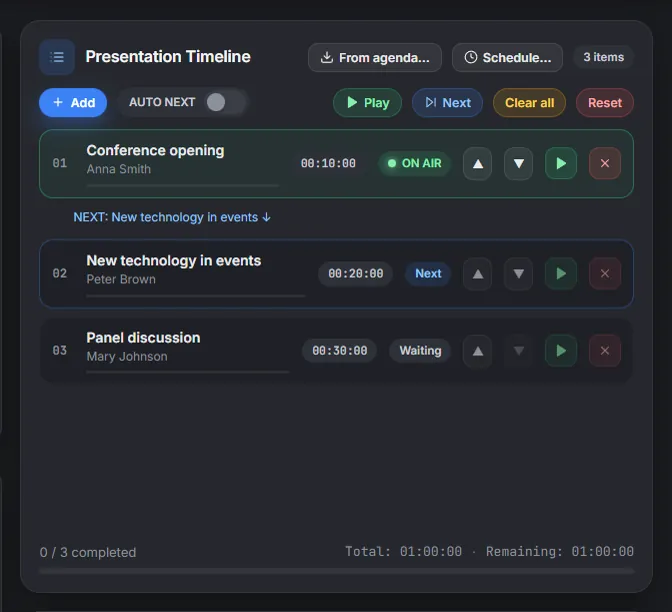The width and height of the screenshot is (672, 612).
Task: Click the Total: 01:00:00 readout
Action: [403, 552]
